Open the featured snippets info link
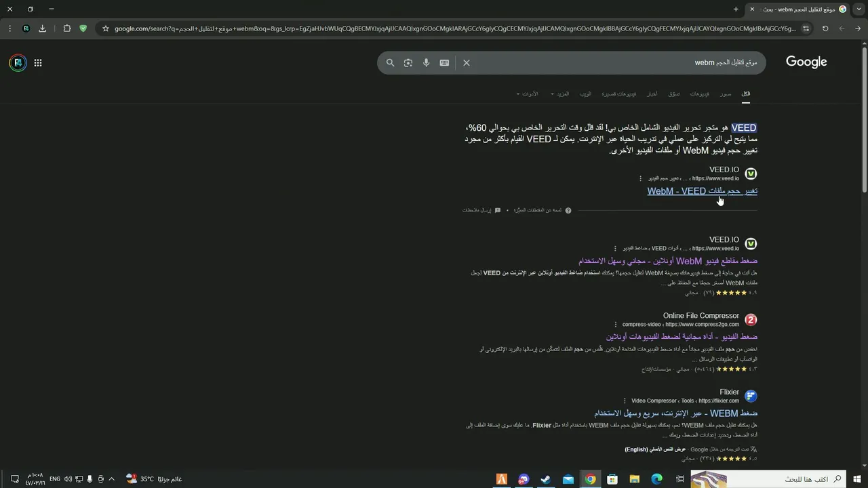The height and width of the screenshot is (488, 868). [542, 210]
